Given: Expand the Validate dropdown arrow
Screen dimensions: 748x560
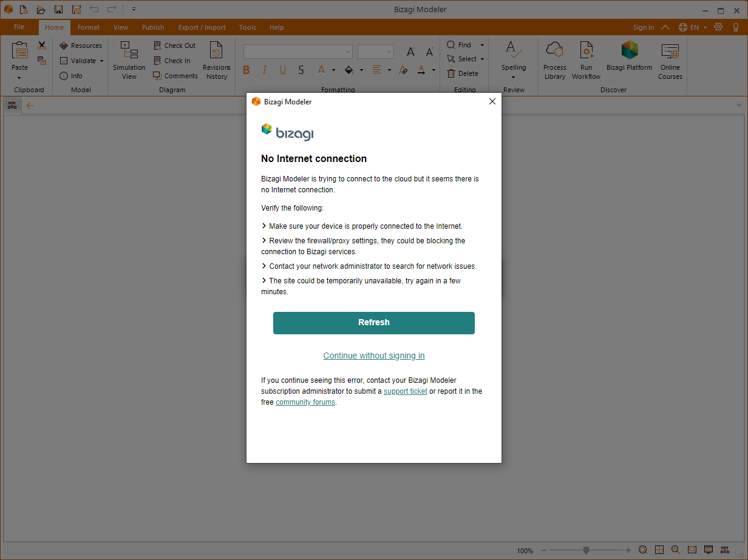Looking at the screenshot, I should [x=101, y=61].
